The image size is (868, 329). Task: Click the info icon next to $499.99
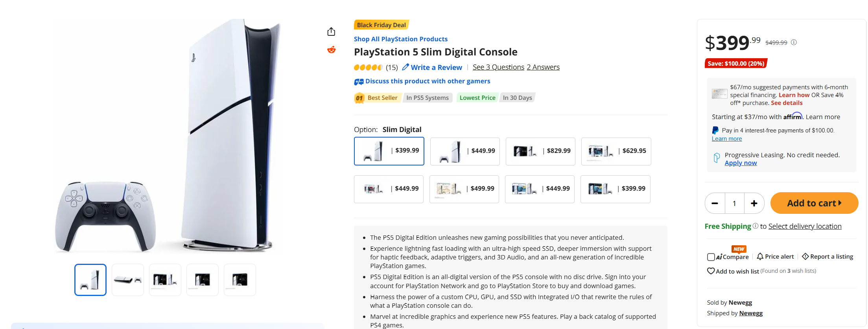coord(794,42)
